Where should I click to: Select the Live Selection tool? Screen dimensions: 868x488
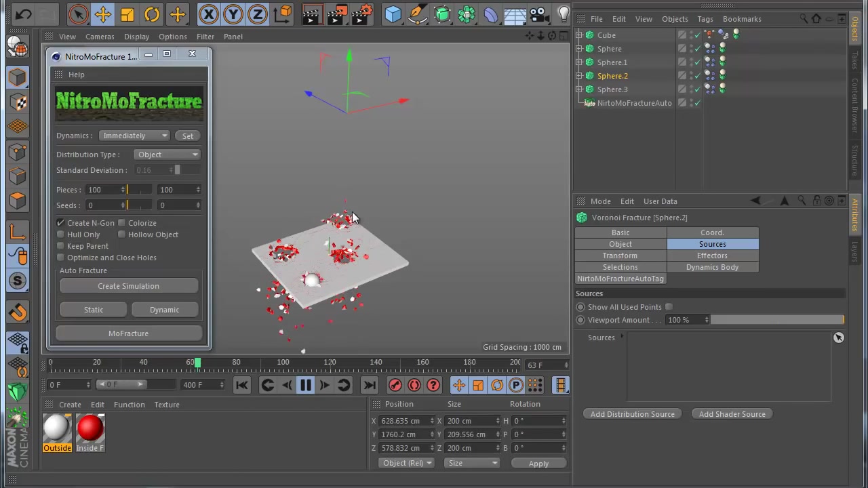[x=78, y=14]
